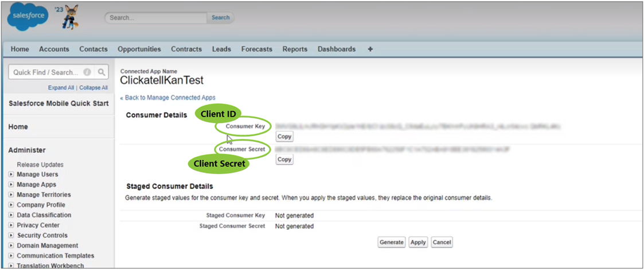Expand the Translation Workbench node

pos(11,266)
